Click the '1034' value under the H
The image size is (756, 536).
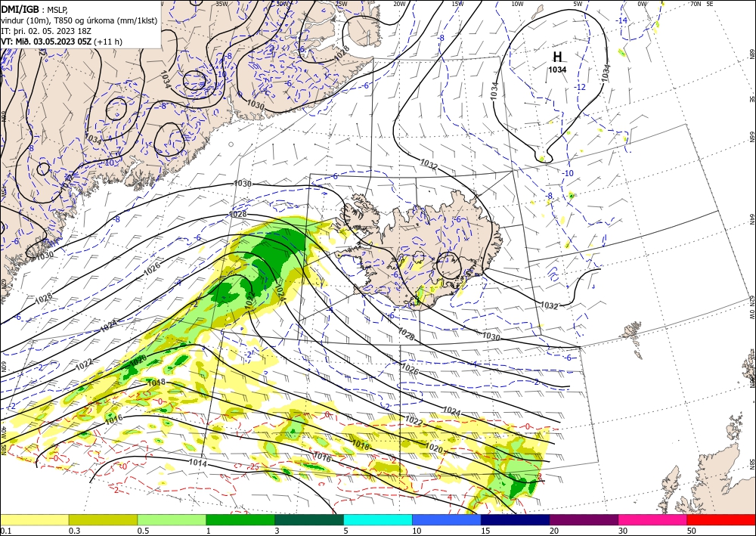(x=557, y=70)
